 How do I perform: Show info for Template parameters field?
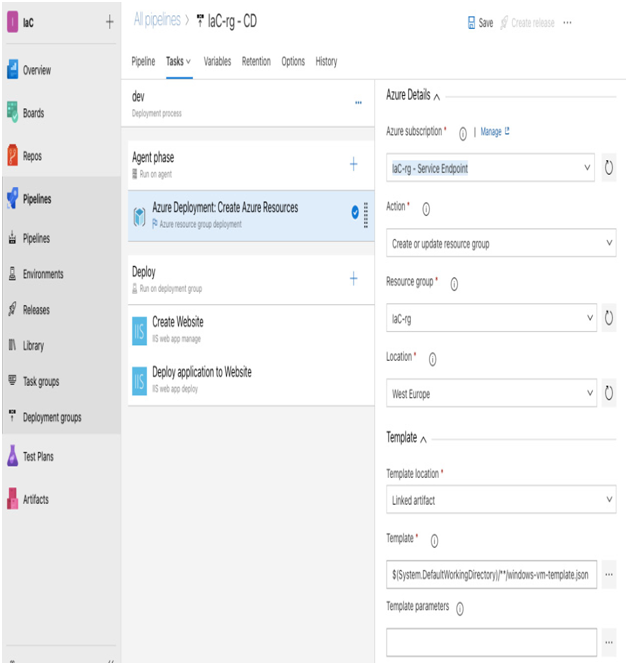(460, 609)
